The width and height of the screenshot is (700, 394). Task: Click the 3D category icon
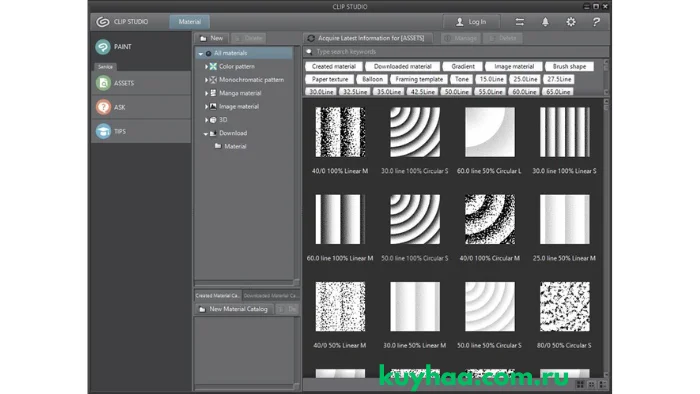(x=213, y=120)
